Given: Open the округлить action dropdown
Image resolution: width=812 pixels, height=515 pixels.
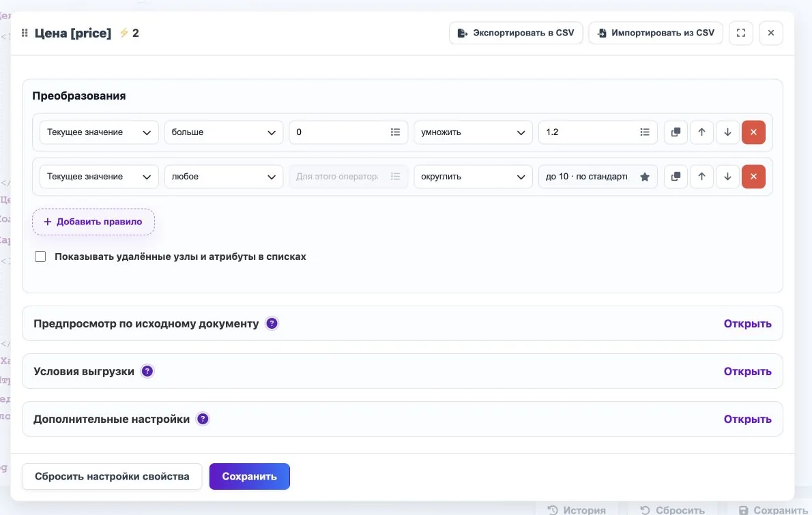Looking at the screenshot, I should 473,177.
